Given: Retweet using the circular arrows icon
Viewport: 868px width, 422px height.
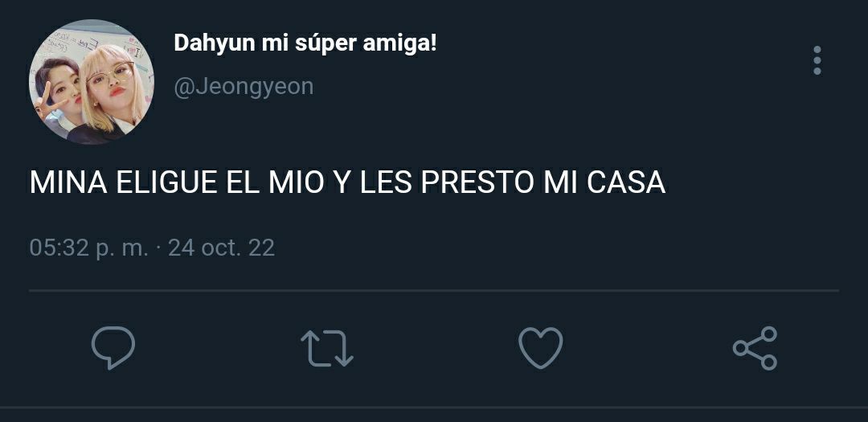Looking at the screenshot, I should click(326, 348).
